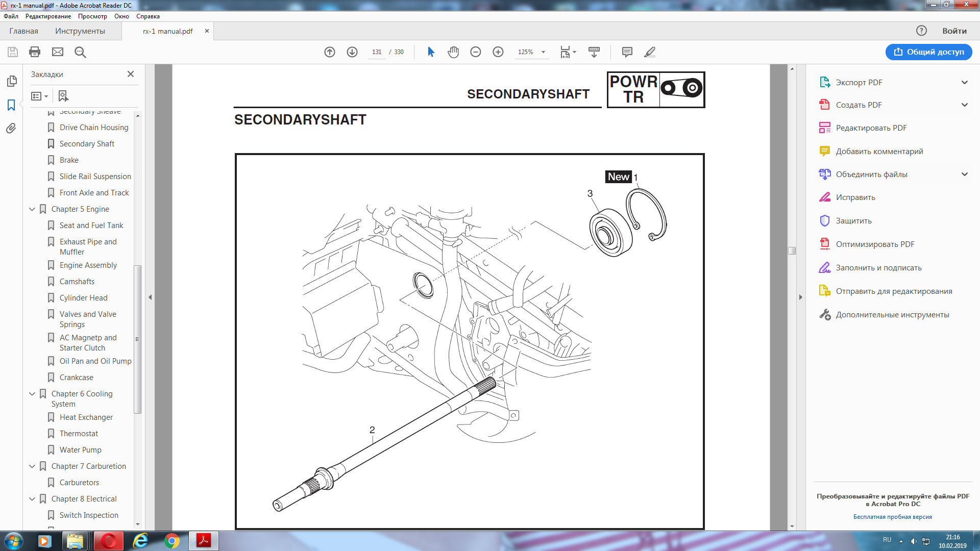
Task: Select the Highlight text pen tool
Action: click(650, 52)
